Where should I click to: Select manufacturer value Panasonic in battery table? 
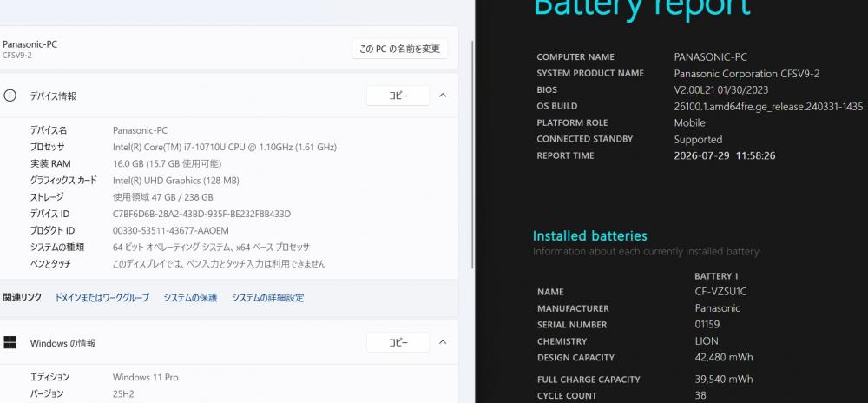(x=718, y=308)
